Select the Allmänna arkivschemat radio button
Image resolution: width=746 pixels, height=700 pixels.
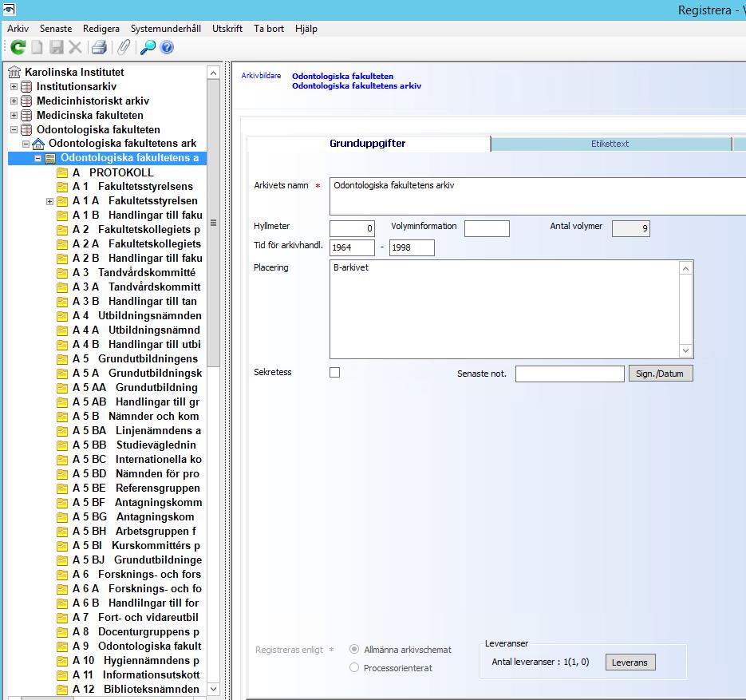[354, 649]
